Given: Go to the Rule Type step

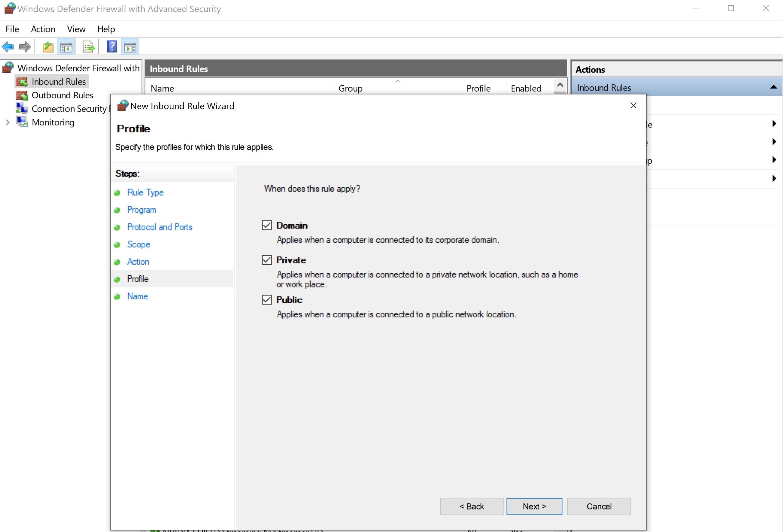Looking at the screenshot, I should click(x=145, y=192).
